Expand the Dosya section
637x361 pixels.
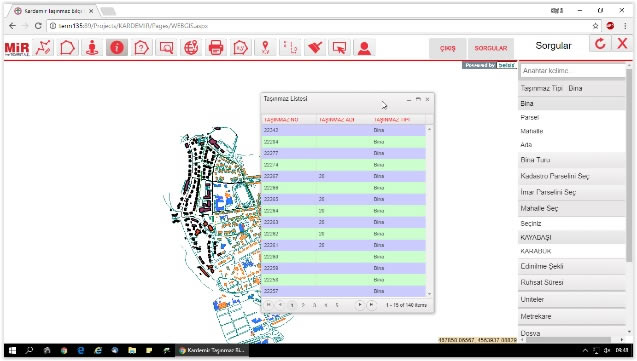(x=572, y=333)
